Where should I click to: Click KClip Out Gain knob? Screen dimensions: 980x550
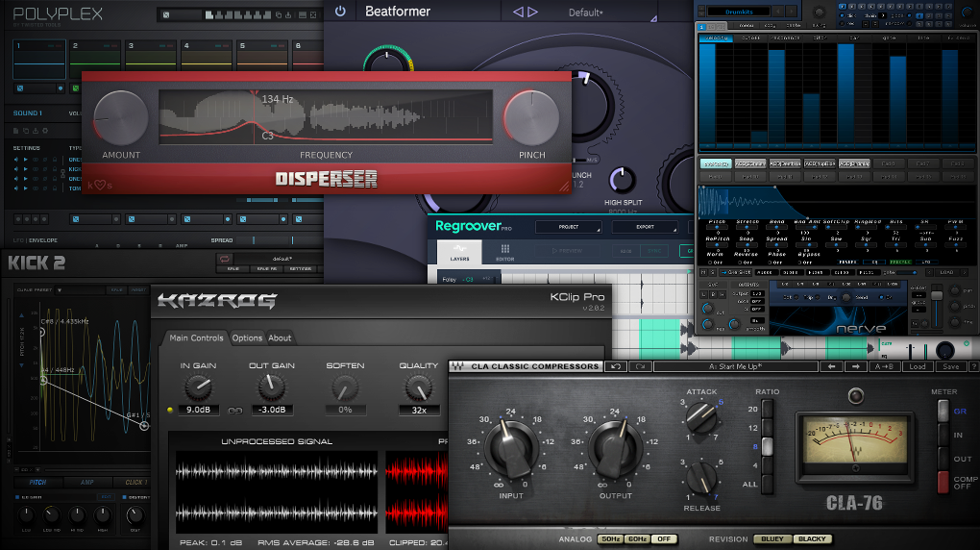pyautogui.click(x=271, y=387)
